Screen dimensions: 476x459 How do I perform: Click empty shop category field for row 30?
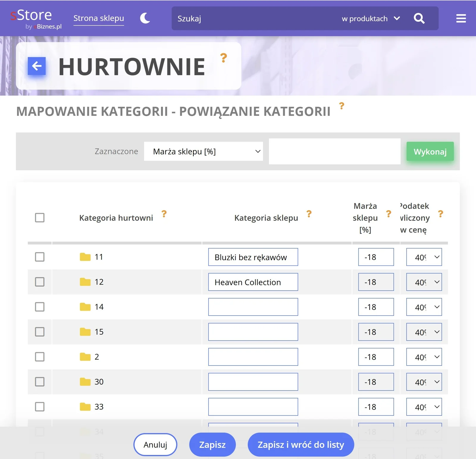[253, 382]
